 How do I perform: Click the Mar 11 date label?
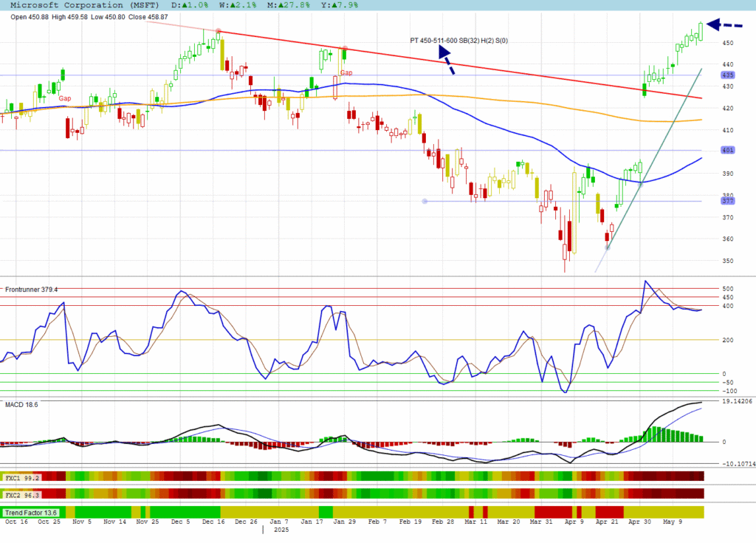476,522
